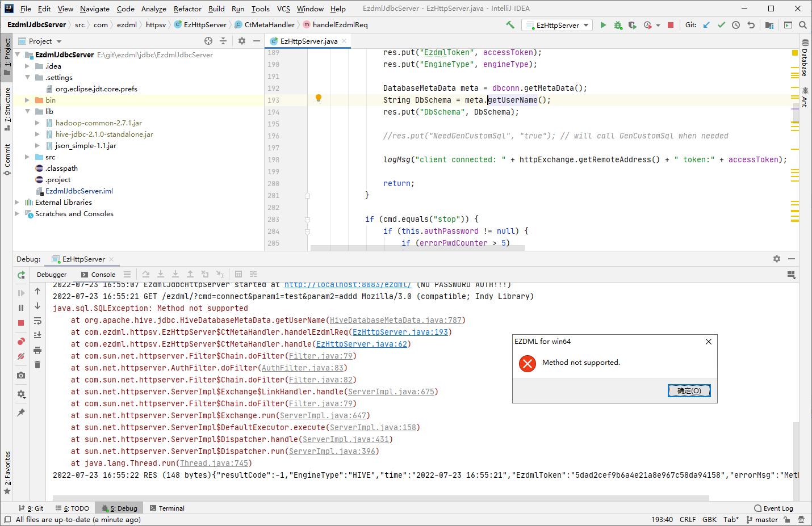The width and height of the screenshot is (812, 526).
Task: Click the 确定(O) button in the dialog
Action: click(x=689, y=391)
